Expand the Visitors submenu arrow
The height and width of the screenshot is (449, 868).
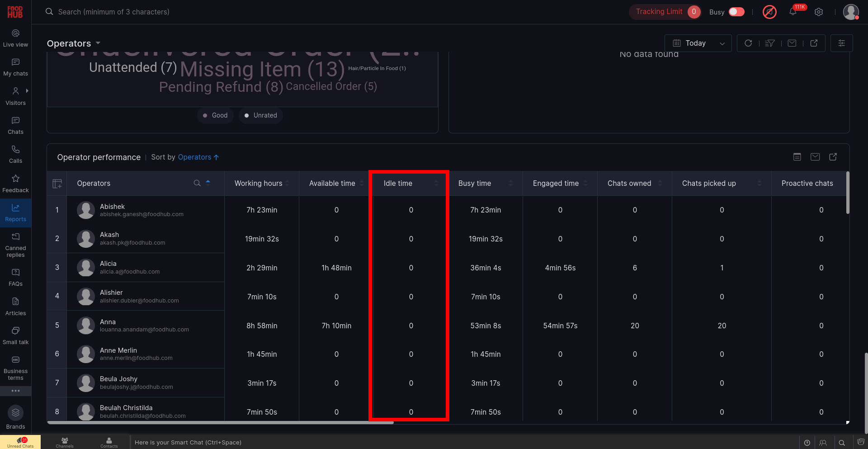tap(27, 91)
